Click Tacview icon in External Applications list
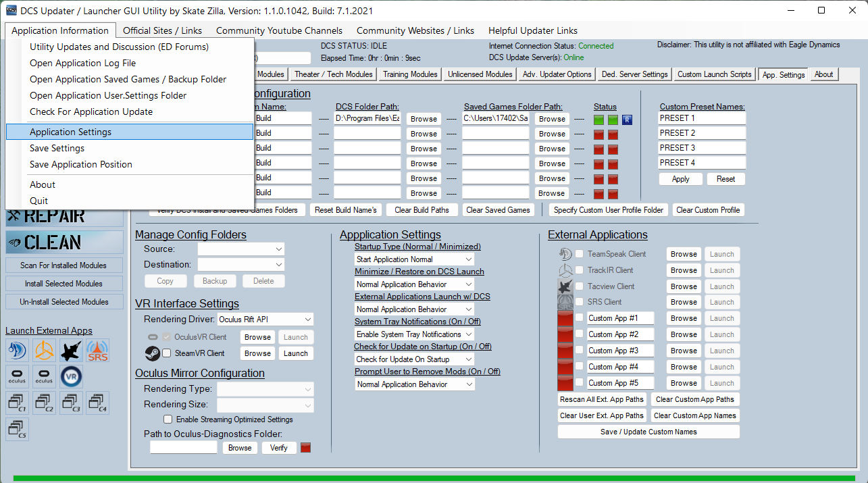The height and width of the screenshot is (483, 868). pos(566,286)
